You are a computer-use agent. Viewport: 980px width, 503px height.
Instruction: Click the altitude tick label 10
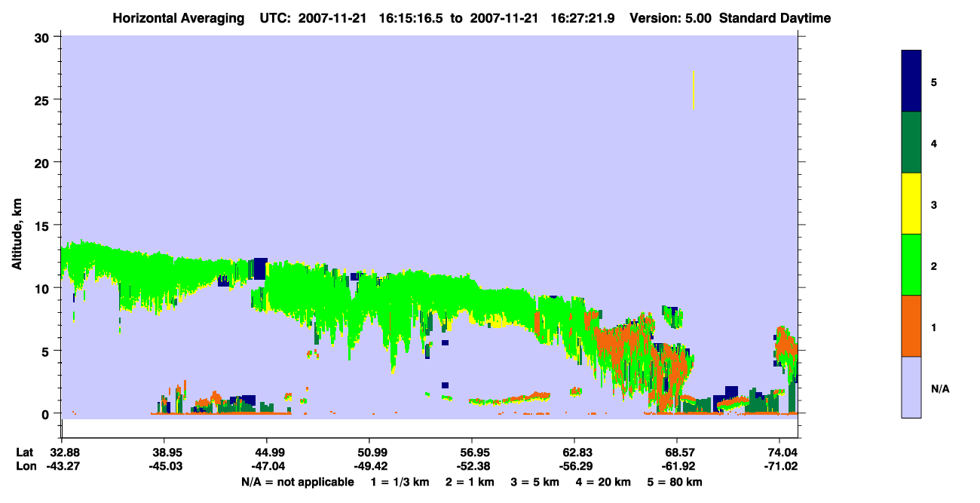tap(44, 288)
